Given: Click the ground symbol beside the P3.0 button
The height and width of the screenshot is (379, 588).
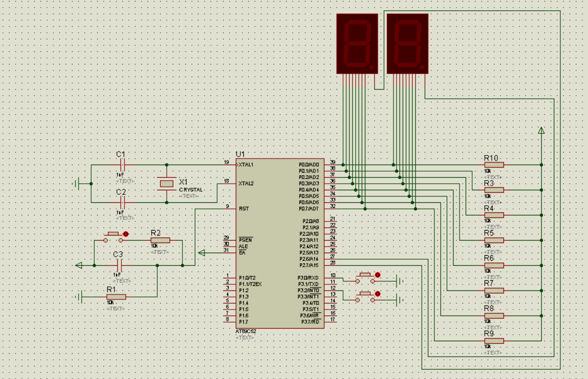Looking at the screenshot, I should point(400,281).
